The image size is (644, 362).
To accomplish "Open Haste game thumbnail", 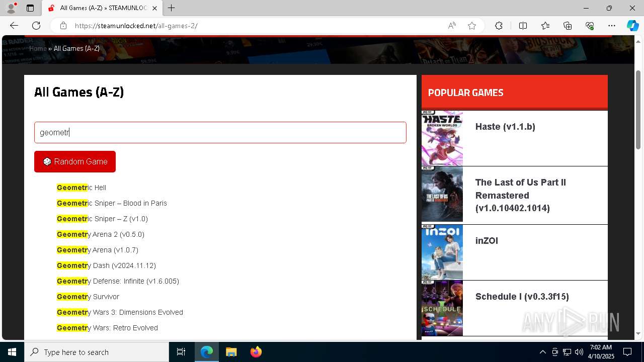I will [x=442, y=138].
